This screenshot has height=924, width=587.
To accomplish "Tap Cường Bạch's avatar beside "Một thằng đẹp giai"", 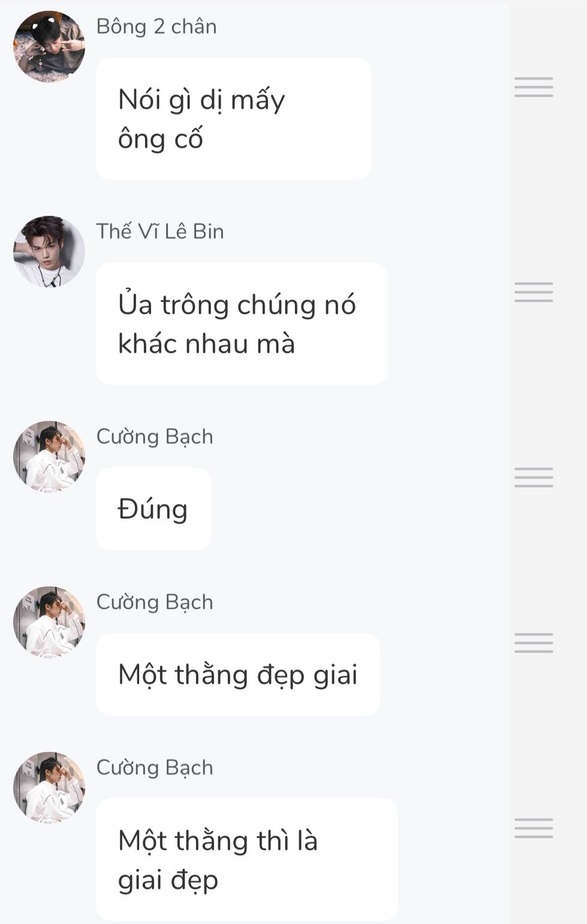I will (49, 622).
